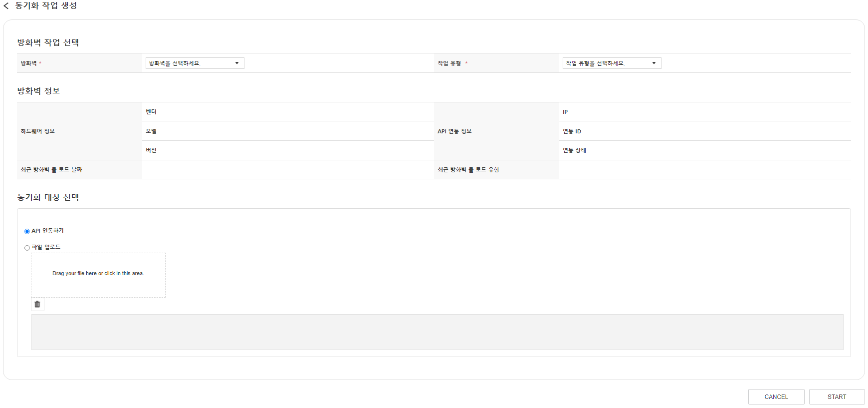Click the 방화벽 정보 section heading
Viewport: 868px width, 408px height.
(38, 91)
